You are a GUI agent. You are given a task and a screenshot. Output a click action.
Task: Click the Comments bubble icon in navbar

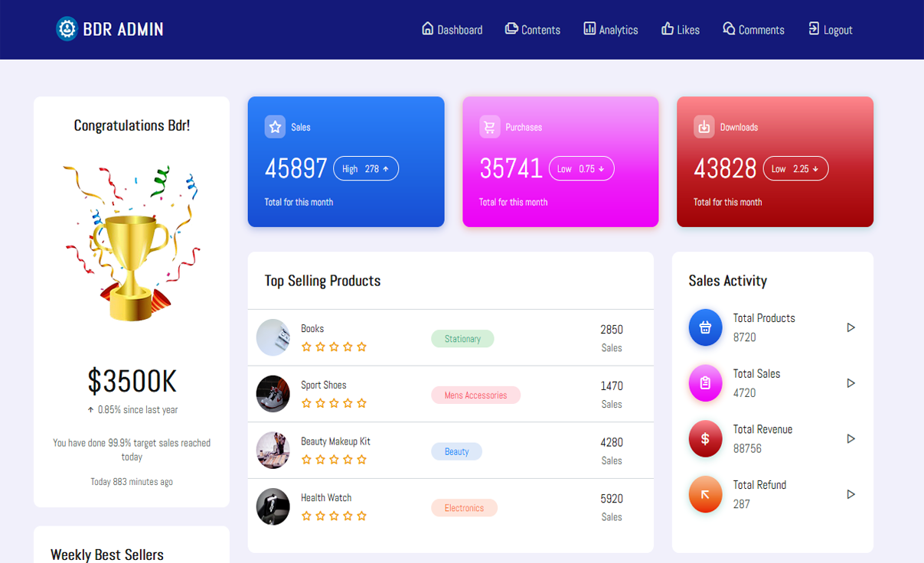pyautogui.click(x=729, y=28)
